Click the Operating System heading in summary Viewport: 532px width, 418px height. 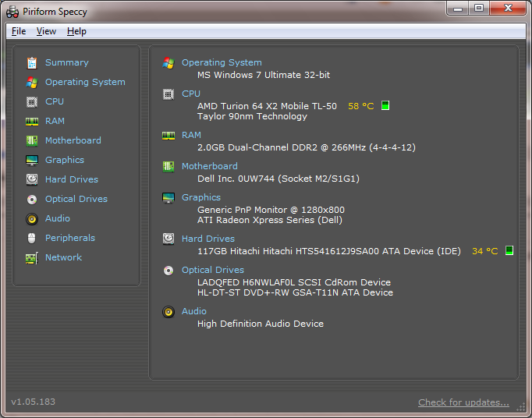pyautogui.click(x=222, y=62)
